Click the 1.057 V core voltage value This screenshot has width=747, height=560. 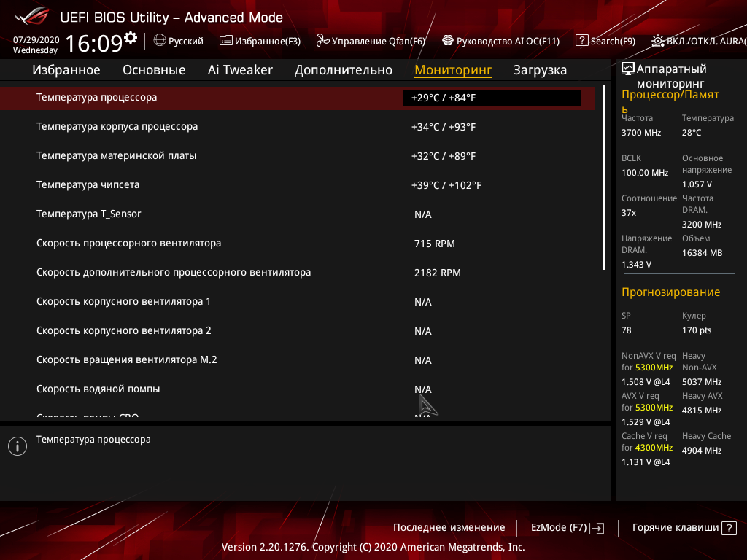(x=697, y=184)
